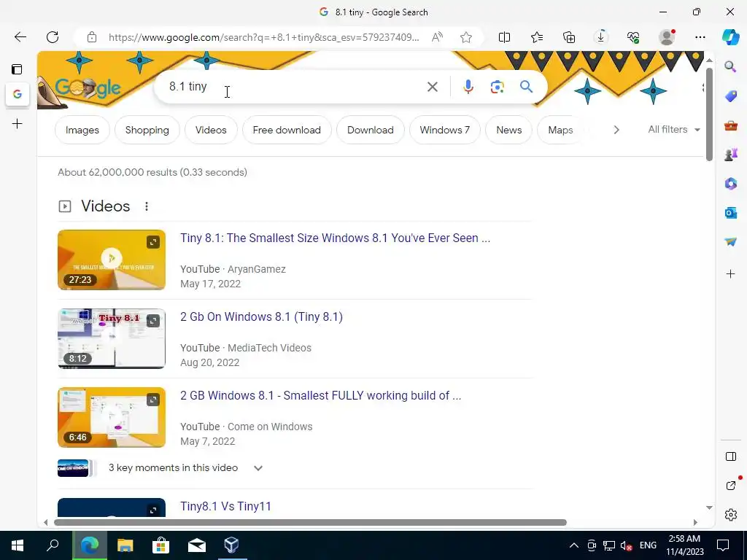Viewport: 747px width, 560px height.
Task: Open Downloads icon in toolbar
Action: point(601,37)
